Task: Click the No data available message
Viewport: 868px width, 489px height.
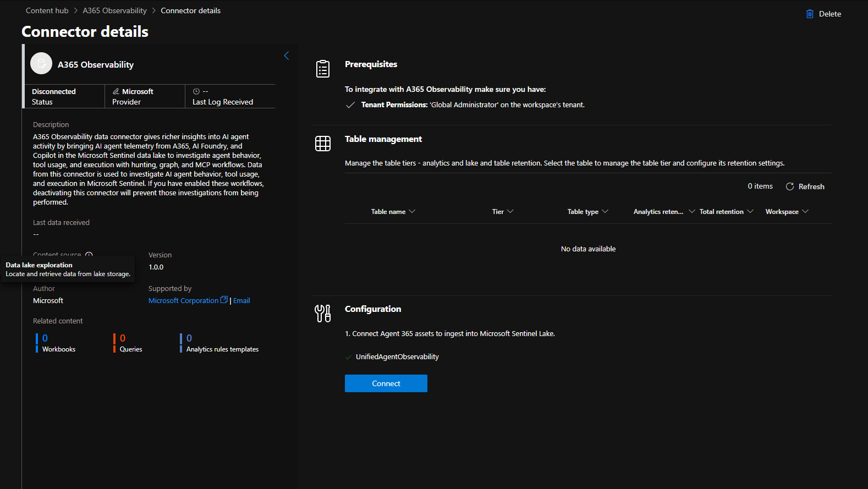Action: pyautogui.click(x=588, y=249)
